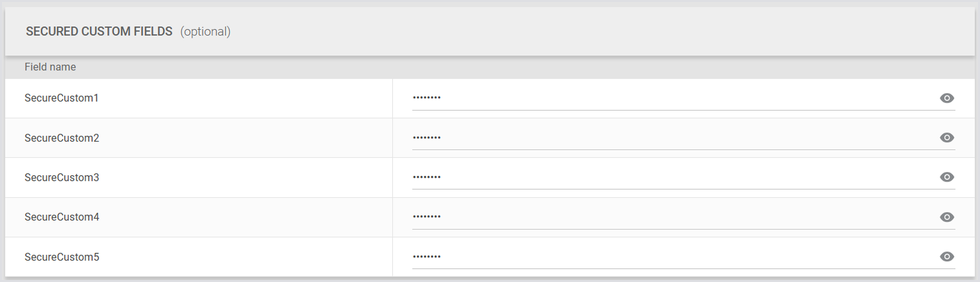Viewport: 980px width, 282px height.
Task: Click the eye icon for SecureCustom5
Action: point(947,257)
